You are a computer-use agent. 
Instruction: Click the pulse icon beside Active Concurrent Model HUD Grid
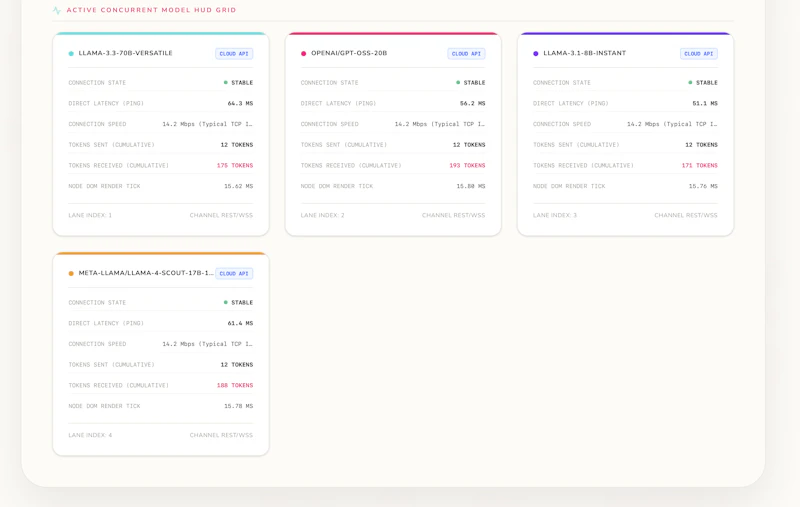57,10
